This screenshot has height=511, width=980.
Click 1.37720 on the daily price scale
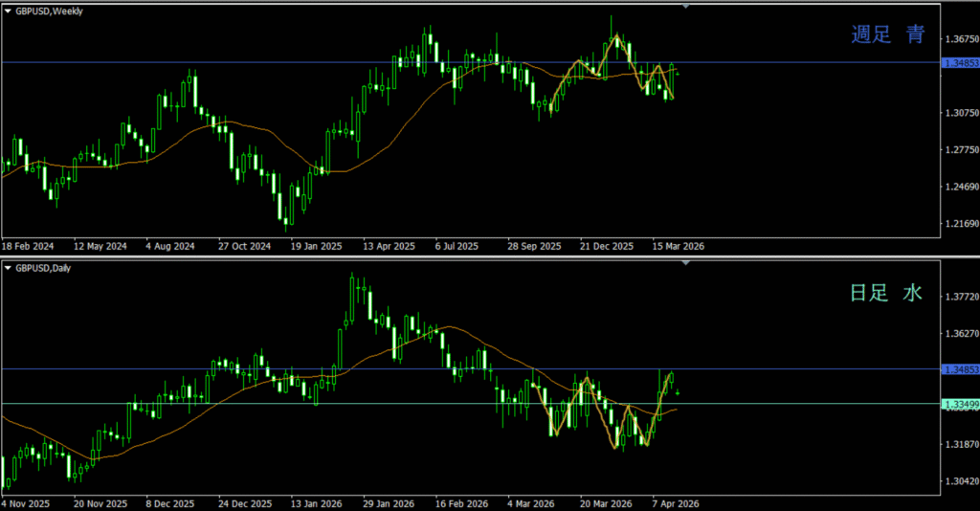coord(960,298)
